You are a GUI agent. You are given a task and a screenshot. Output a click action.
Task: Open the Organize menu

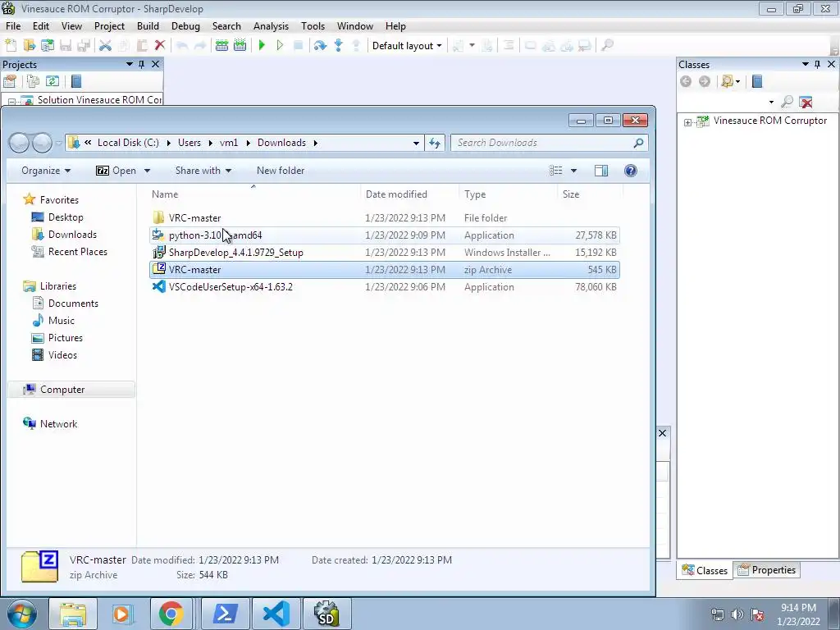point(46,171)
